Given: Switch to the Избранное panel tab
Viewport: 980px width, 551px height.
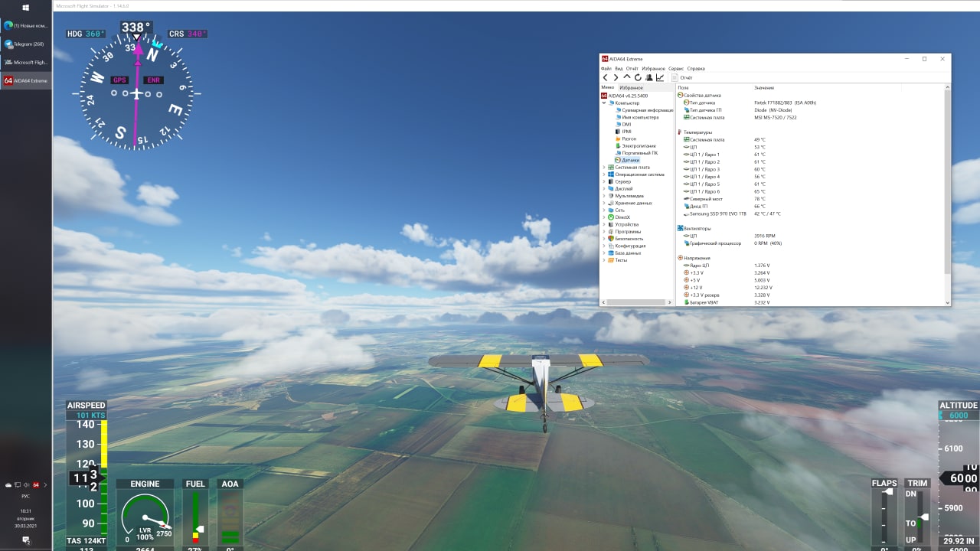Looking at the screenshot, I should (631, 88).
